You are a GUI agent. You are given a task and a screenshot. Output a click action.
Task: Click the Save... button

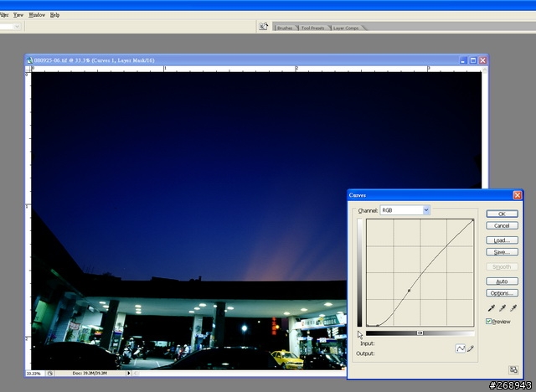502,252
